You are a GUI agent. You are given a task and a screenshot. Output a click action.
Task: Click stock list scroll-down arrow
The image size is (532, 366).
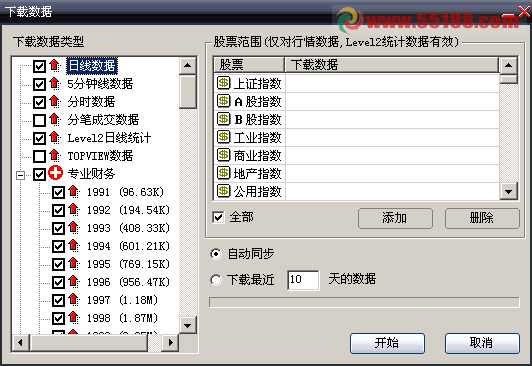click(508, 191)
